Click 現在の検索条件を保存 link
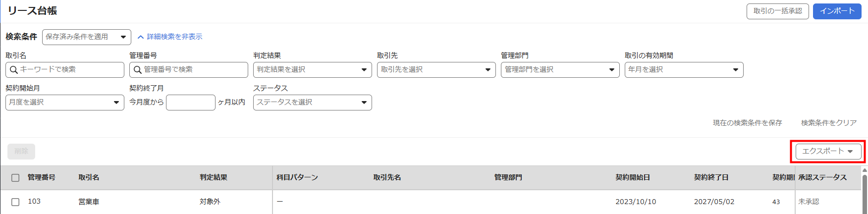This screenshot has width=868, height=214. coord(747,123)
